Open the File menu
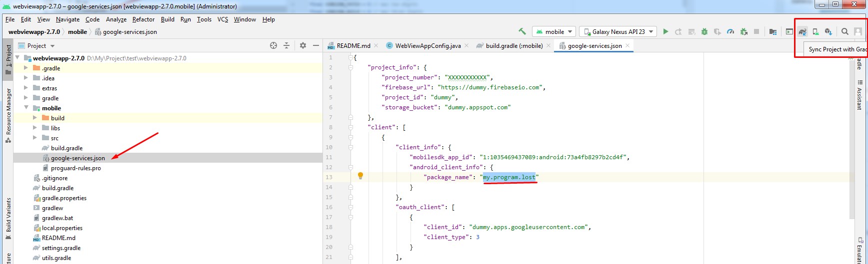868x264 pixels. (x=10, y=19)
